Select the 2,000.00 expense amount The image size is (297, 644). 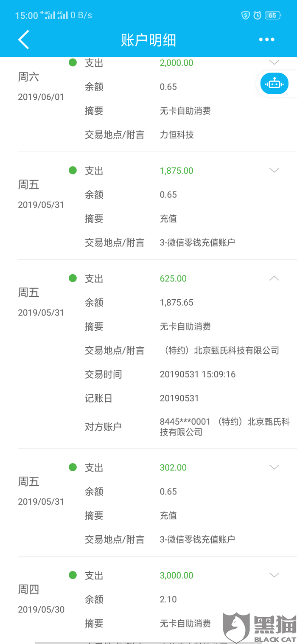(x=177, y=63)
